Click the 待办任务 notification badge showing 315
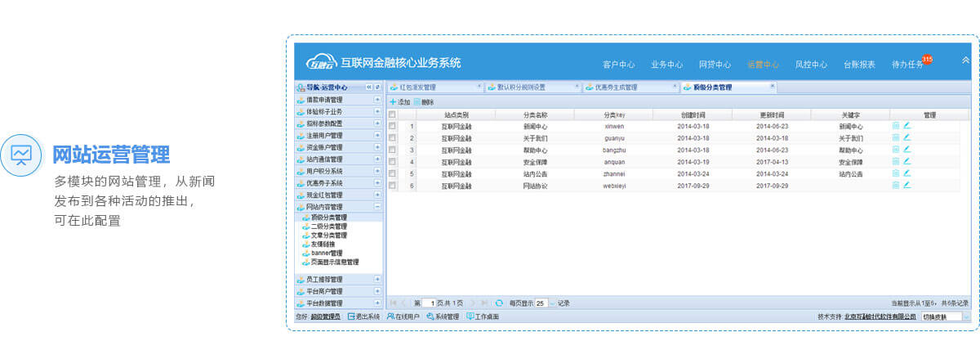980x350 pixels. coord(927,59)
